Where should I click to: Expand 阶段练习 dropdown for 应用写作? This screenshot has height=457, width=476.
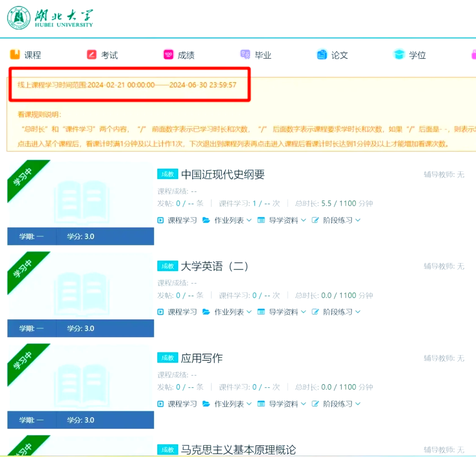tap(358, 404)
